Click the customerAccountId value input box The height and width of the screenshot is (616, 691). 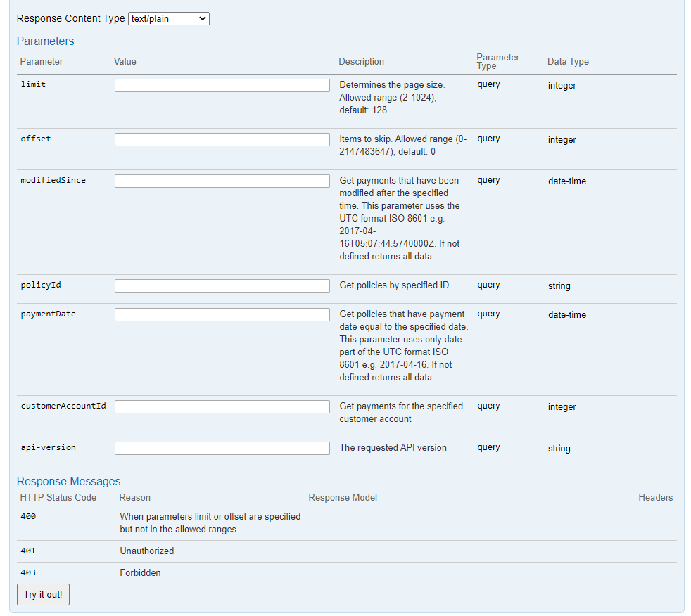222,406
